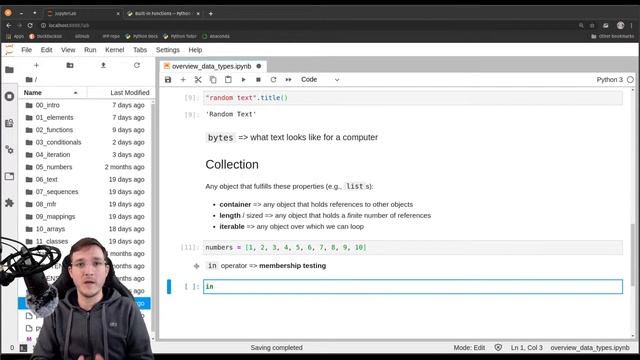Open the Extension Manager puzzle icon

point(9,203)
